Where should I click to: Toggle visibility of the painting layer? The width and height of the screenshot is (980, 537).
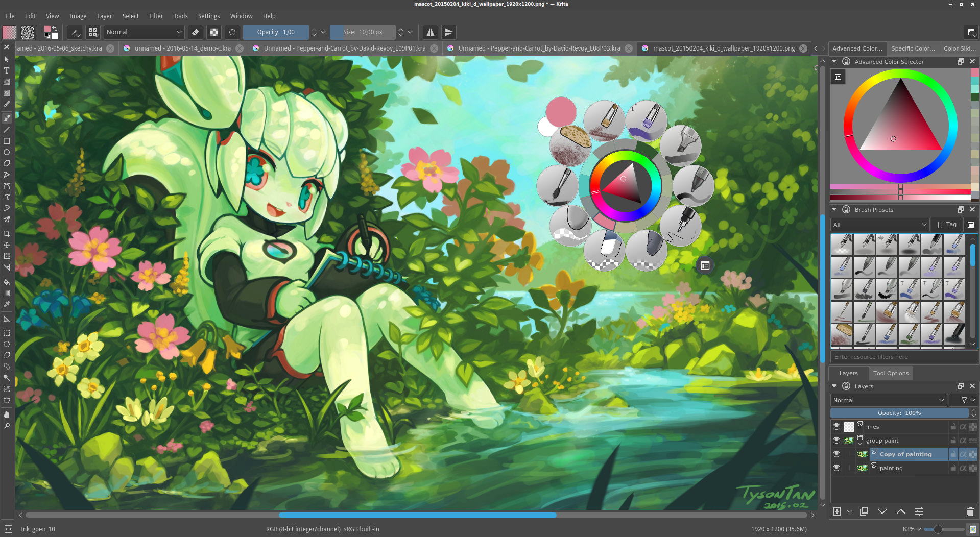point(836,468)
